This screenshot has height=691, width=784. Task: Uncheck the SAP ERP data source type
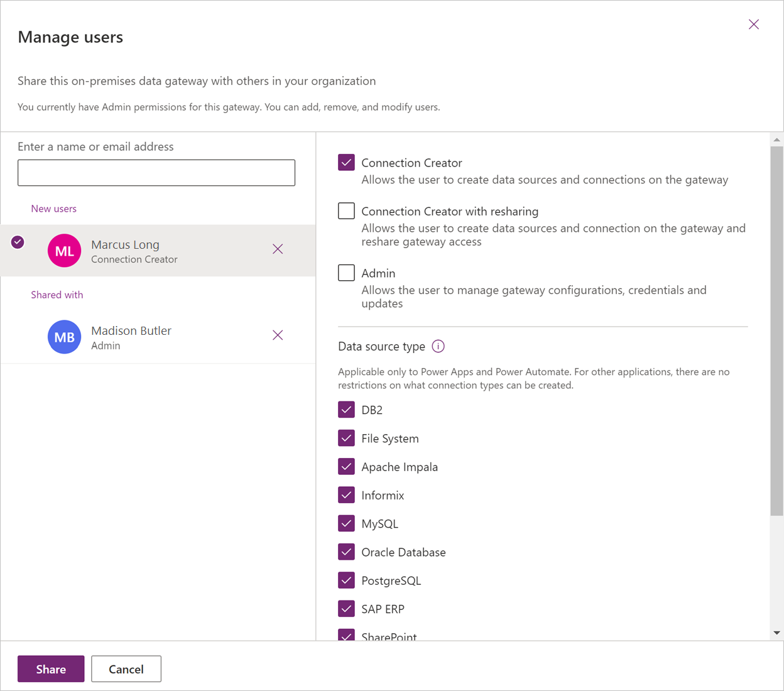click(x=346, y=608)
